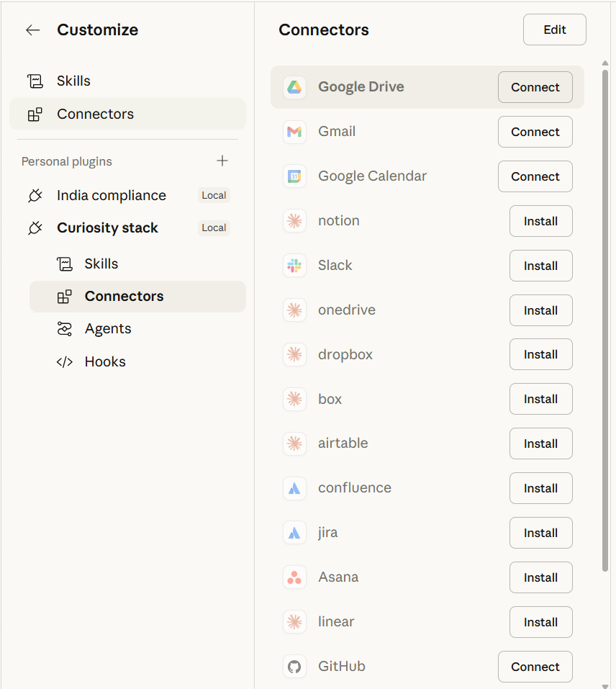
Task: Click the Google Calendar connector name
Action: coord(372,176)
